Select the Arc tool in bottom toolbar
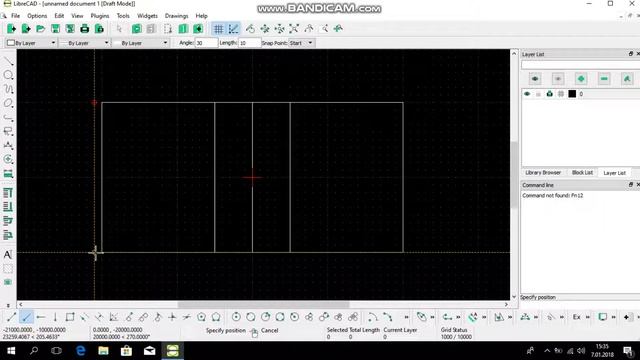Image resolution: width=640 pixels, height=360 pixels. click(x=372, y=317)
